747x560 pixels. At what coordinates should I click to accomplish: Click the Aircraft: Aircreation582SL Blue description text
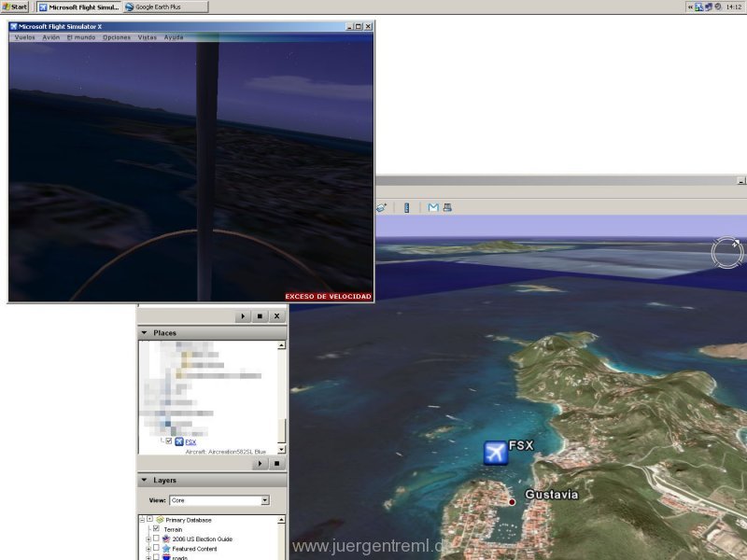click(x=226, y=452)
